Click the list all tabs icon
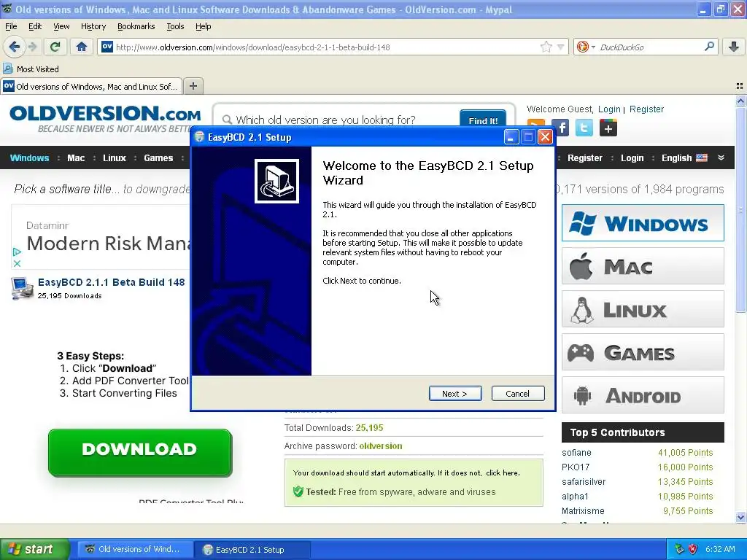Viewport: 747px width, 560px height. (740, 86)
